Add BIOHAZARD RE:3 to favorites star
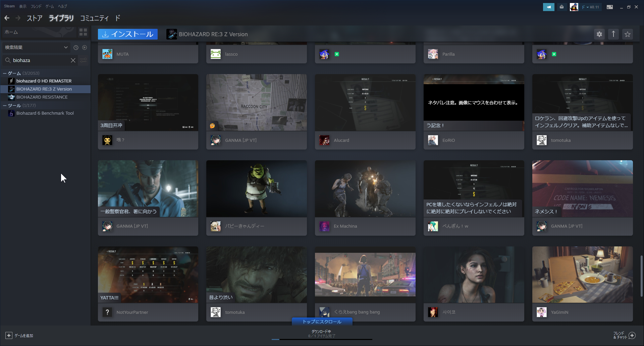The image size is (644, 346). pyautogui.click(x=628, y=34)
